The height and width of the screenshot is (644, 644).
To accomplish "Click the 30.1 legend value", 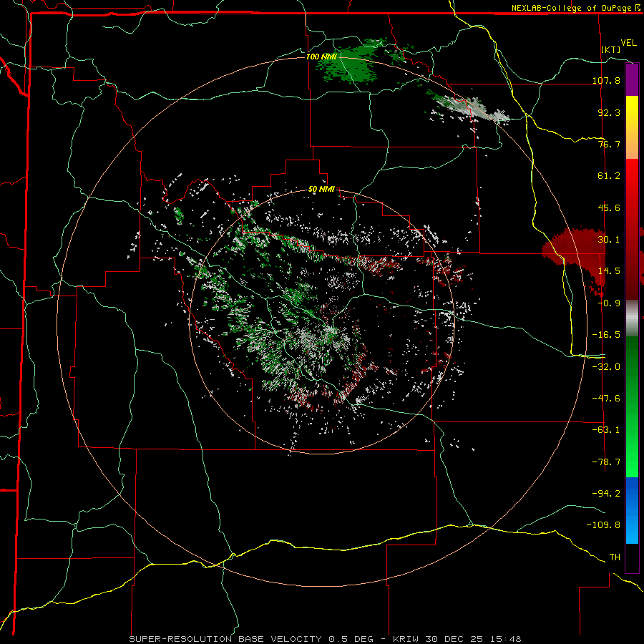I will coord(609,240).
